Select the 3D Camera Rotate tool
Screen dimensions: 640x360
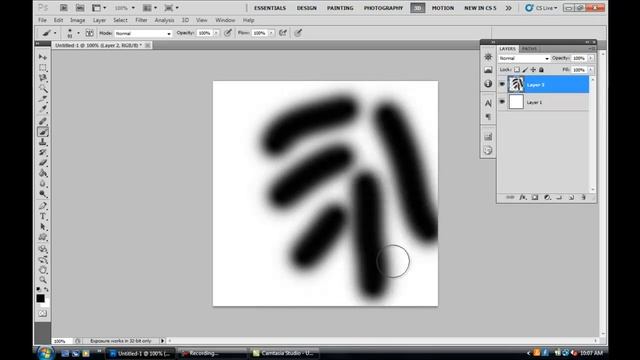coord(42,260)
